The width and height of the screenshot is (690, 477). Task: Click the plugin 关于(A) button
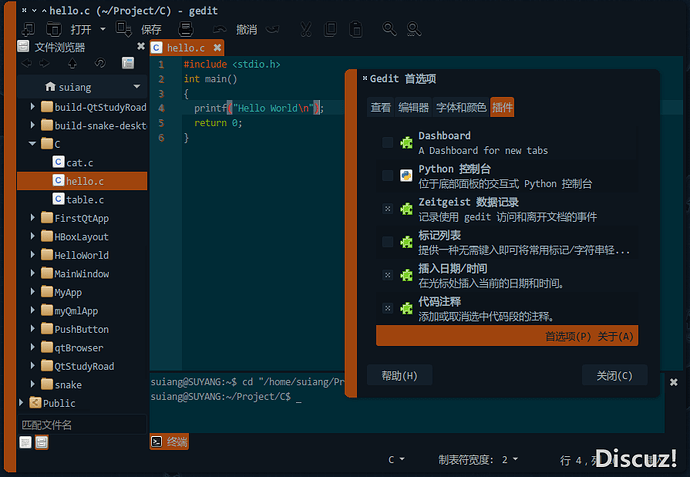(616, 337)
